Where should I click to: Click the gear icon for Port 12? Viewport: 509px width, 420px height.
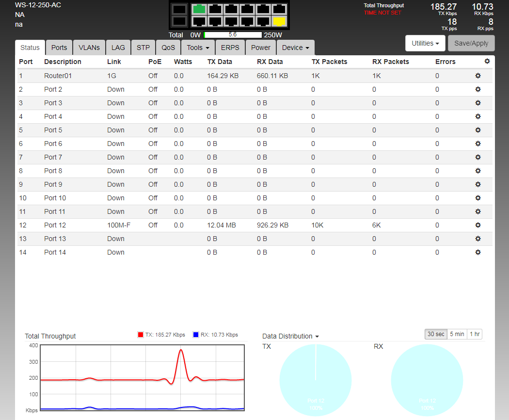point(477,225)
